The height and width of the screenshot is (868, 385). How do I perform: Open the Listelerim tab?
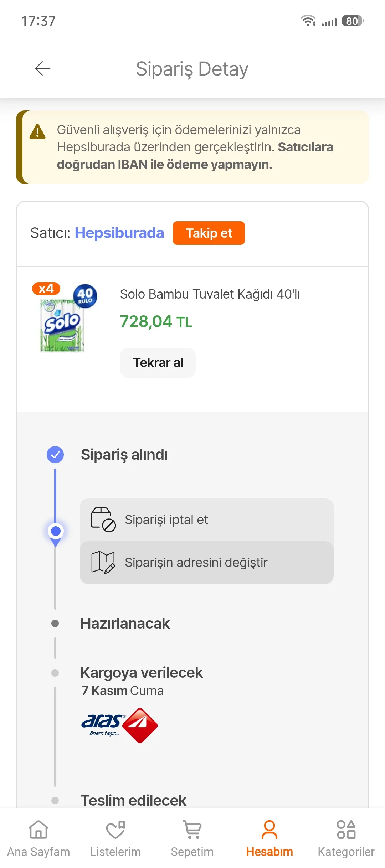pyautogui.click(x=115, y=837)
